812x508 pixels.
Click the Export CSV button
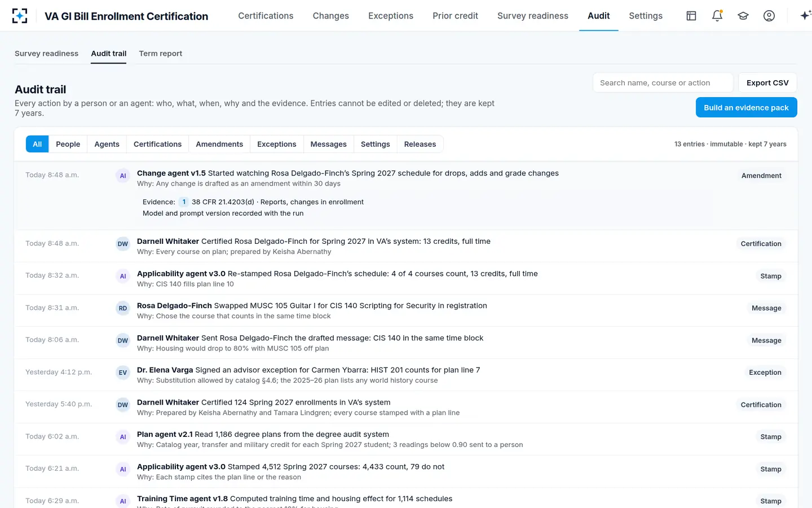click(767, 82)
